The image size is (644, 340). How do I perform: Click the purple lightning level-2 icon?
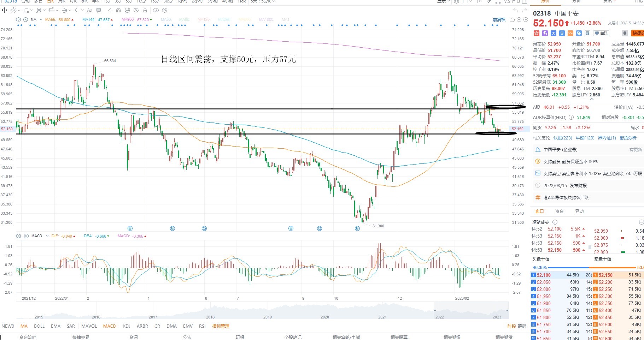pos(545,33)
